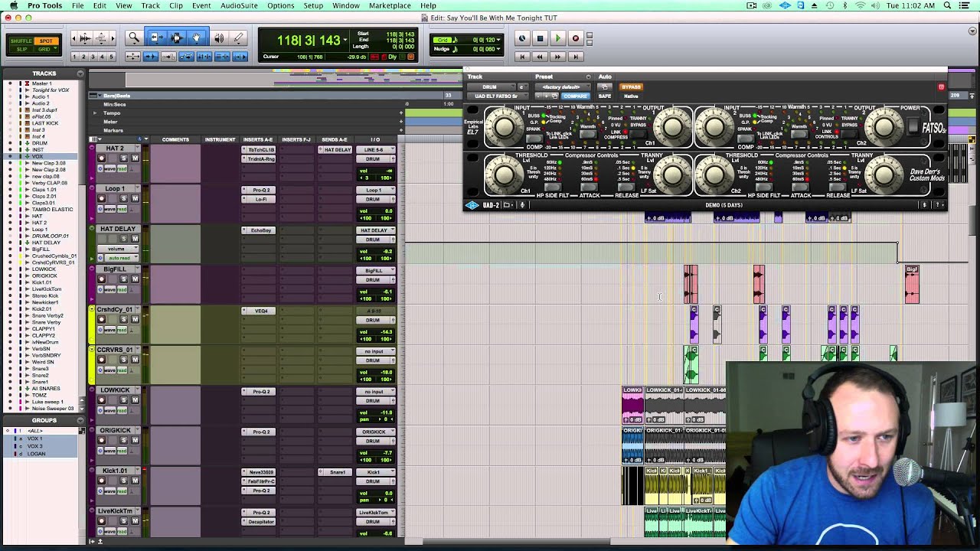Viewport: 980px width, 551px height.
Task: Open the LINE 5-6 input selector on HAT 2
Action: pyautogui.click(x=376, y=150)
